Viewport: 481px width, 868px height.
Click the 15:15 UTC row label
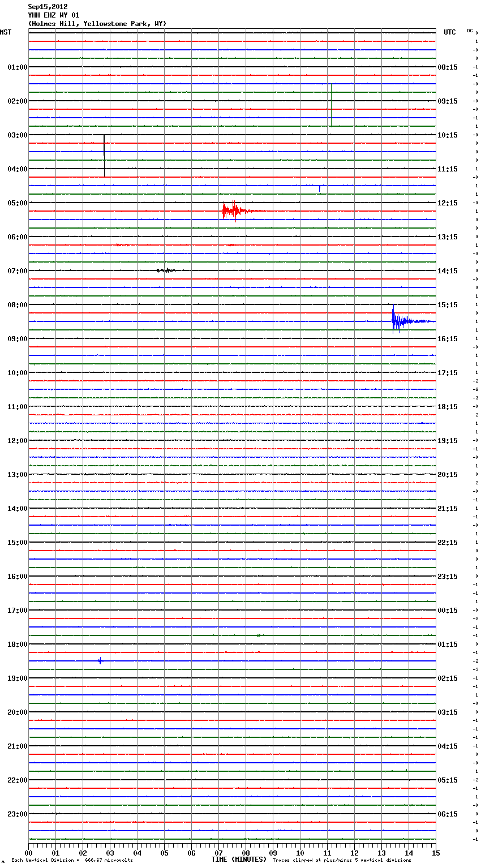click(448, 305)
